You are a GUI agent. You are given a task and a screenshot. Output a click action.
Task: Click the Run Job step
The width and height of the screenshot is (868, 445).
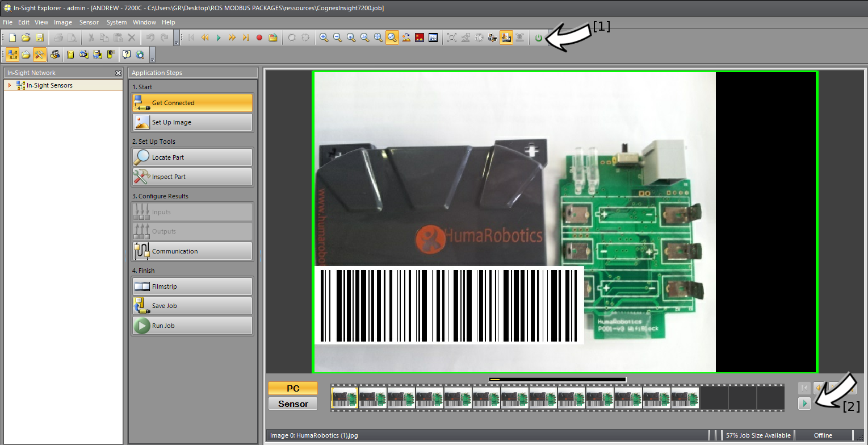192,326
